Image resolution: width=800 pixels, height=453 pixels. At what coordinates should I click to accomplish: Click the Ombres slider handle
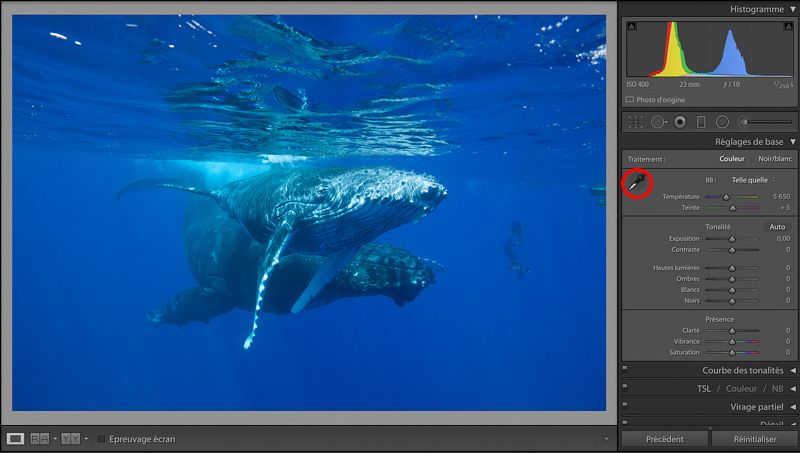click(x=732, y=279)
